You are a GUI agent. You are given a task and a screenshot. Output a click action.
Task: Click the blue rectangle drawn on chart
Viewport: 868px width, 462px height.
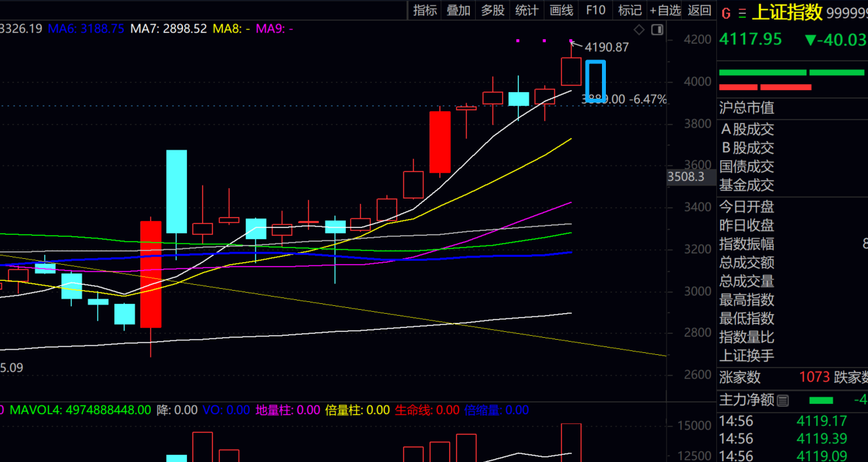coord(595,82)
